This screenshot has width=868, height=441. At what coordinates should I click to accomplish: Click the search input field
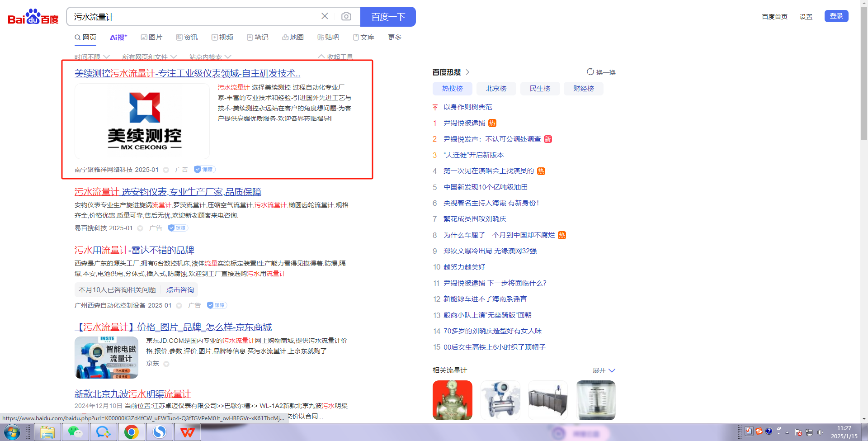point(194,17)
